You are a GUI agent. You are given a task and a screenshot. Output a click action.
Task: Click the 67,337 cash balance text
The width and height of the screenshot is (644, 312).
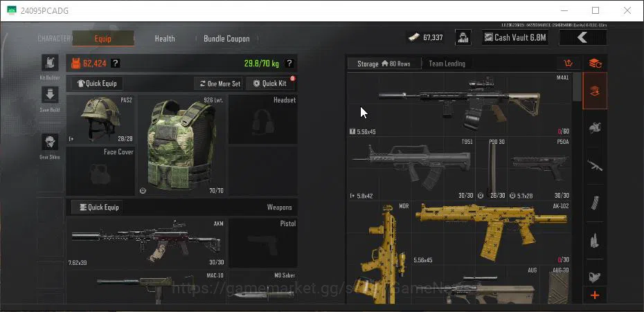tap(433, 38)
